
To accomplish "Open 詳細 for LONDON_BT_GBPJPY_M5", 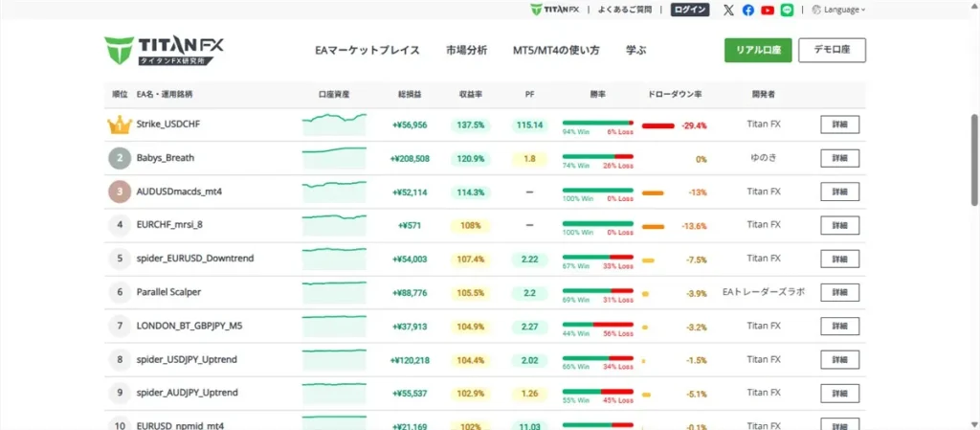I will [x=839, y=327].
